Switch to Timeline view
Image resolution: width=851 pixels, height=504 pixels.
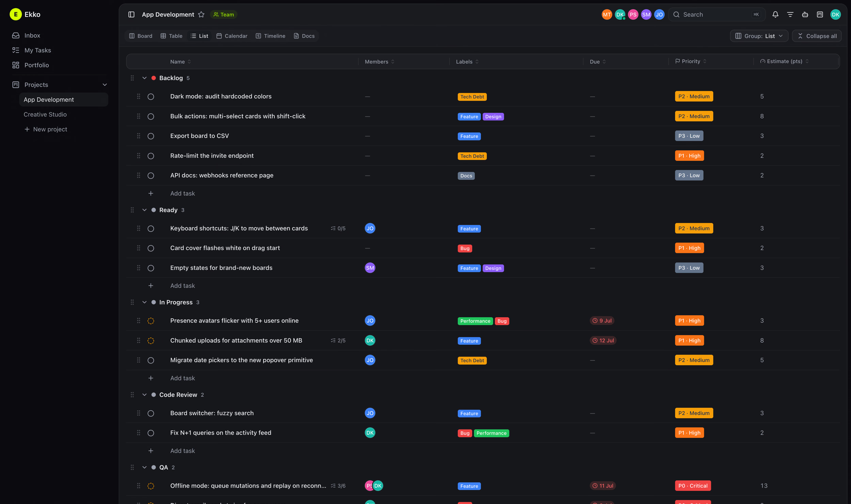click(271, 36)
